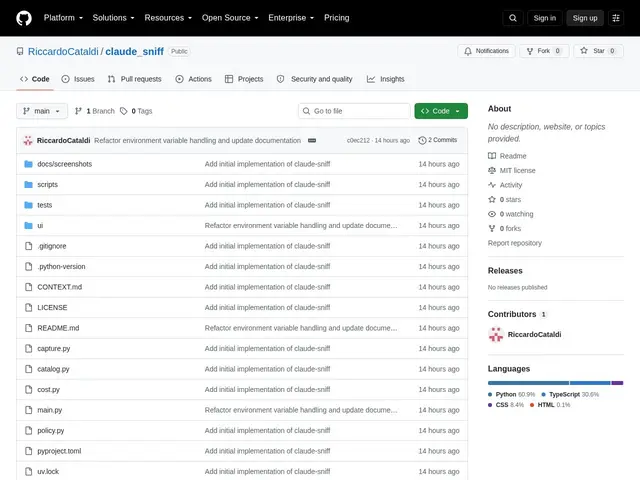Open the Python 60.9% language link
The image size is (640, 480).
[x=511, y=394]
